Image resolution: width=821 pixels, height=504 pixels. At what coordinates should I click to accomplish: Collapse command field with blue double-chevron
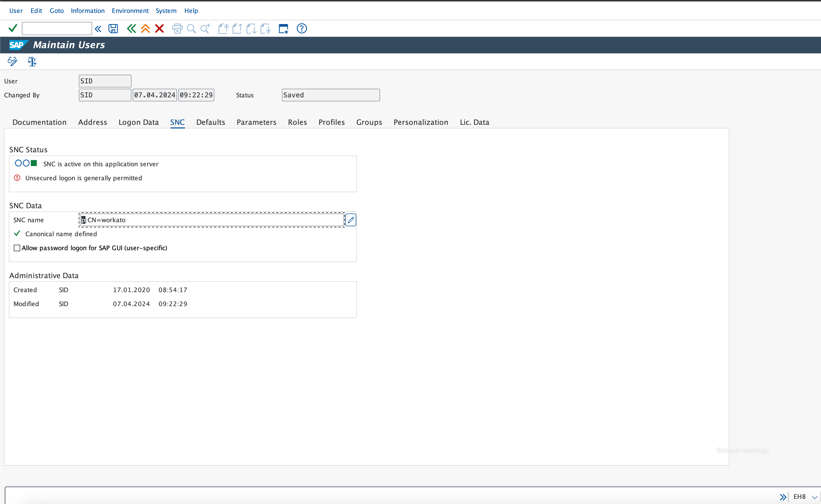pos(98,29)
